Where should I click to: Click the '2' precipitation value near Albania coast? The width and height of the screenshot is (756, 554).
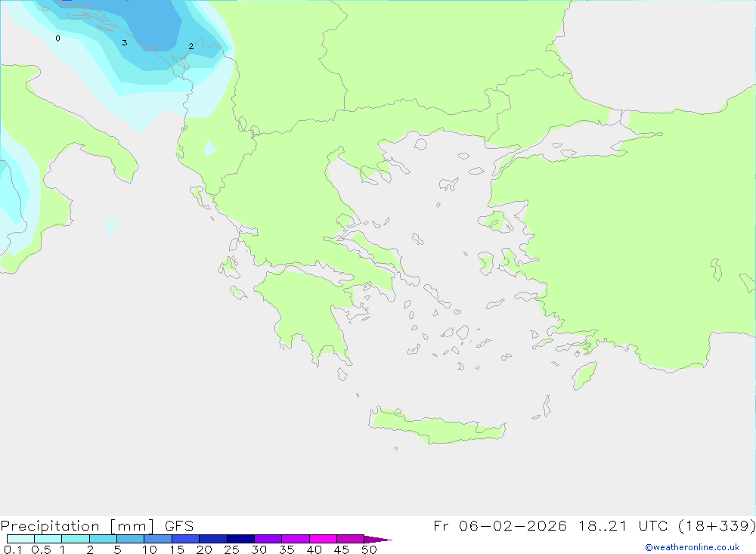[x=191, y=46]
